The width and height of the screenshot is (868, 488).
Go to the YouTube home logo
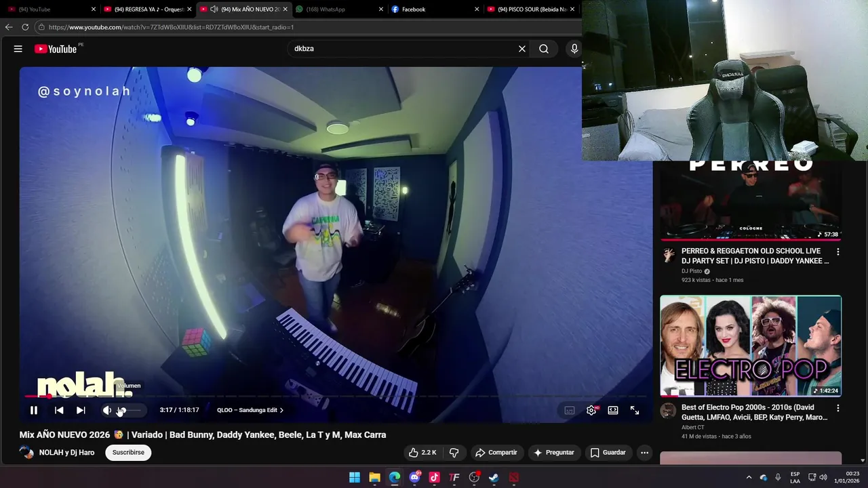56,49
